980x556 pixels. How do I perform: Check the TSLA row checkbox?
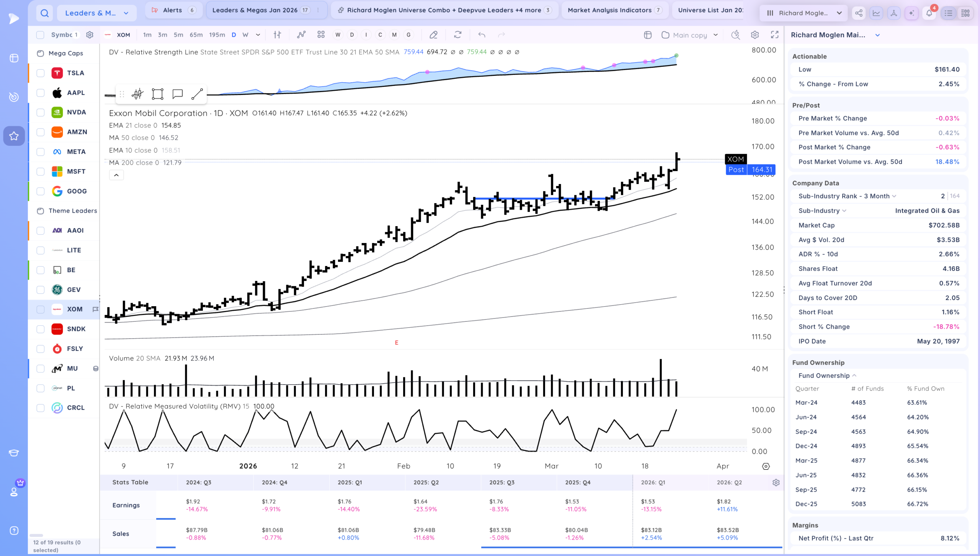(x=41, y=73)
